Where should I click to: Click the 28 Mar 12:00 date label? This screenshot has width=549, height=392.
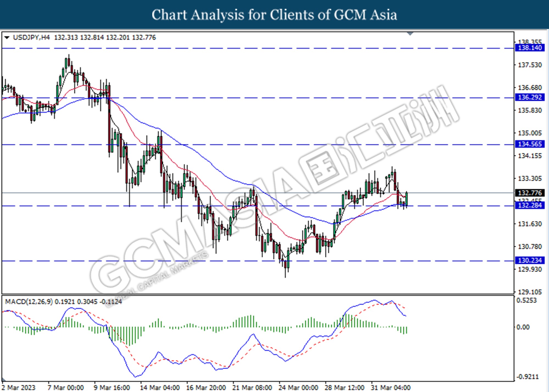click(x=344, y=388)
